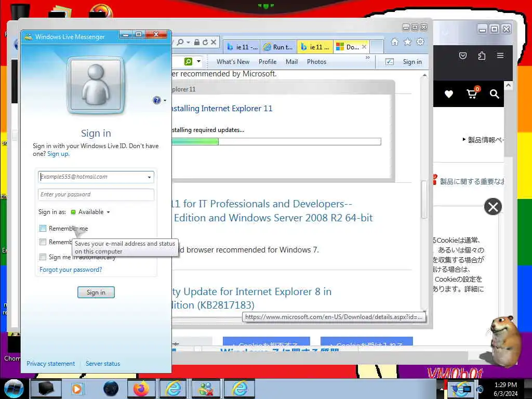The image size is (532, 399).
Task: Click Forgot your password link
Action: pos(71,270)
